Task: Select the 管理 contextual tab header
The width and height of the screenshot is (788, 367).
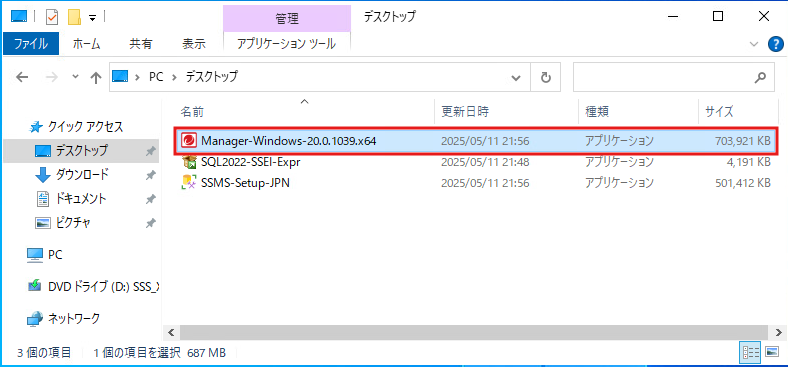Action: pos(287,19)
